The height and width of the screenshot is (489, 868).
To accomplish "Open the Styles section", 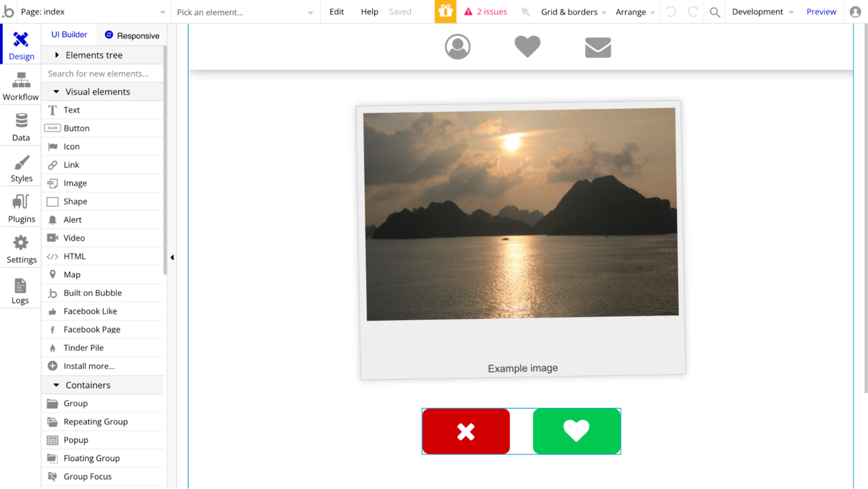I will click(x=21, y=168).
